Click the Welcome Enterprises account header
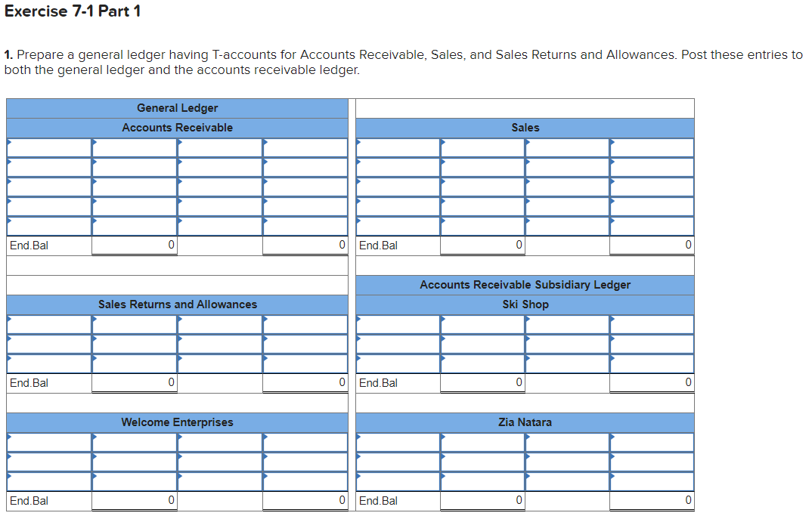The width and height of the screenshot is (812, 516). coord(177,423)
